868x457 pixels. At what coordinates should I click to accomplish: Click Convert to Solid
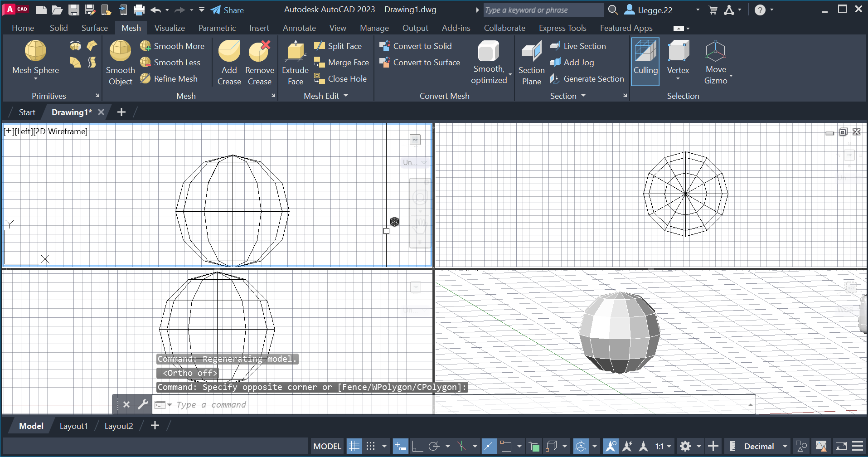415,46
